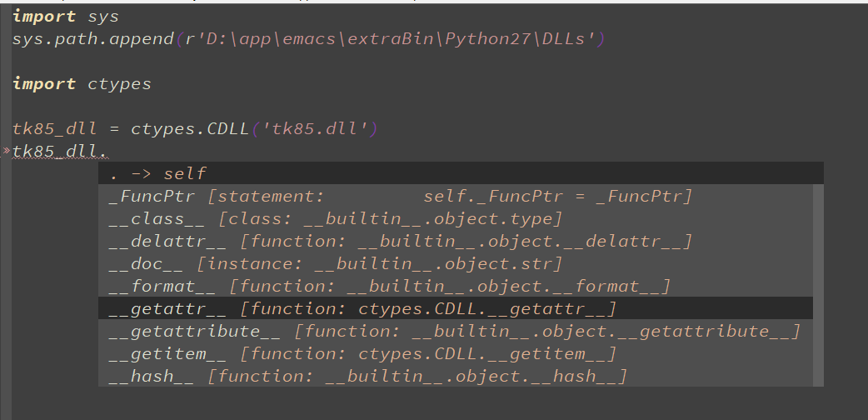This screenshot has height=420, width=868.
Task: Select the highlighted __getattr__ completion
Action: pyautogui.click(x=455, y=308)
